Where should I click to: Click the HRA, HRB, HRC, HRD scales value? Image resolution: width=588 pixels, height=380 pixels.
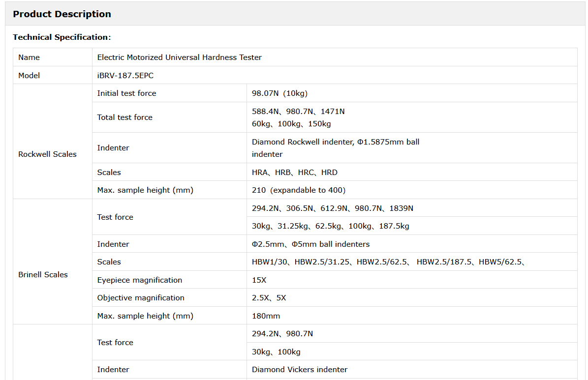[x=294, y=173]
